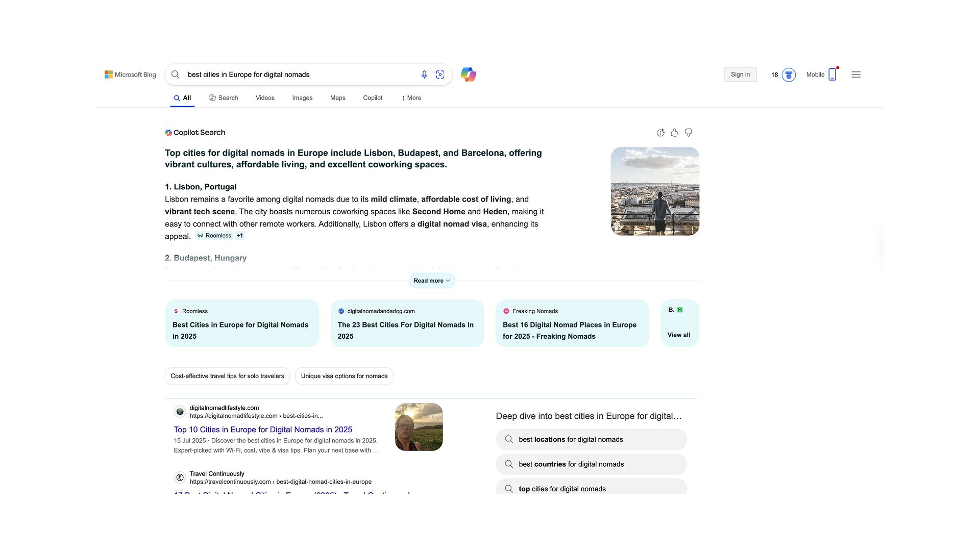Image resolution: width=980 pixels, height=551 pixels.
Task: Expand the More search filters menu
Action: (411, 97)
